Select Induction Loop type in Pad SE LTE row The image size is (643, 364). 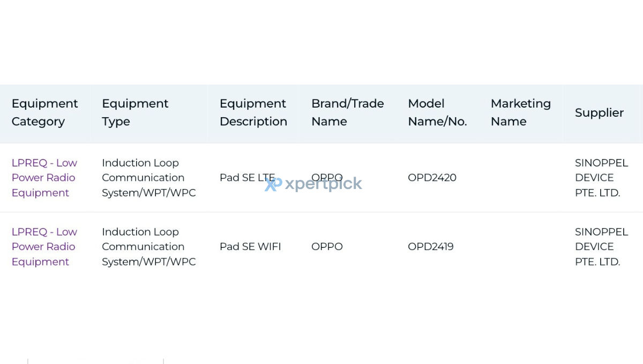point(149,178)
